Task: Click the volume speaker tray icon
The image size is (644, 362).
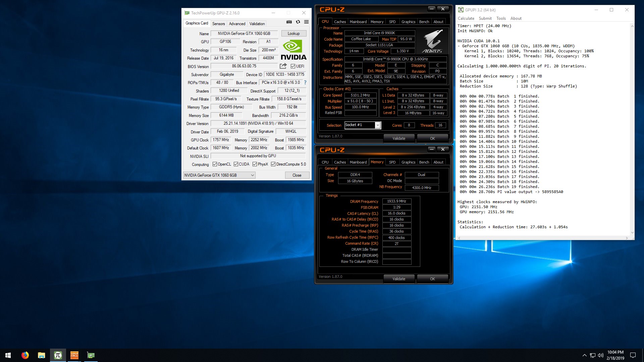Action: [600, 355]
